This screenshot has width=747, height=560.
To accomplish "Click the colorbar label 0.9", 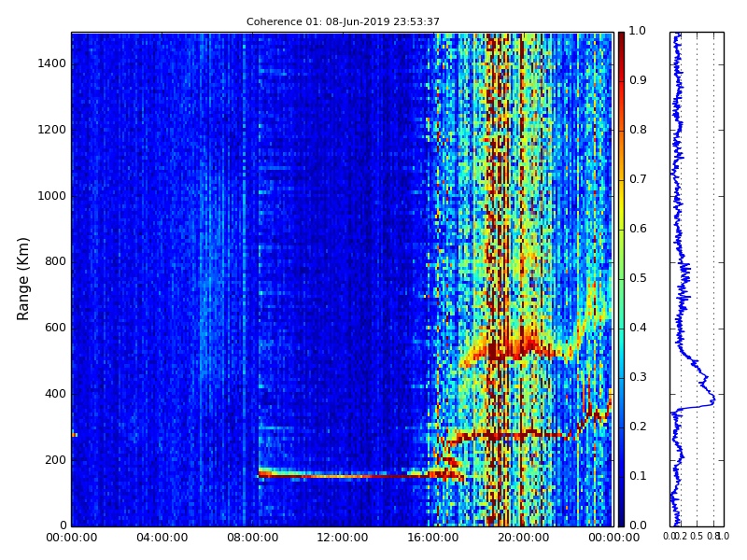I will pos(638,80).
